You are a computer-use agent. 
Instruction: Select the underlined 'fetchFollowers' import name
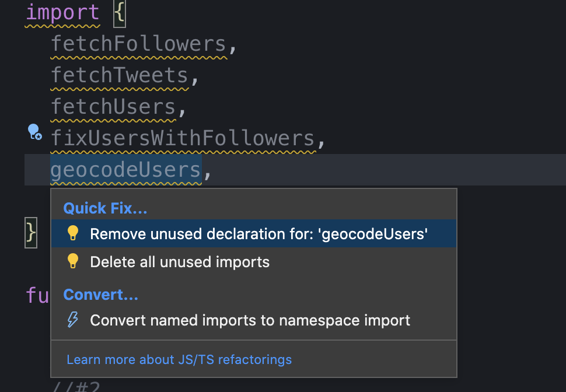coord(138,43)
